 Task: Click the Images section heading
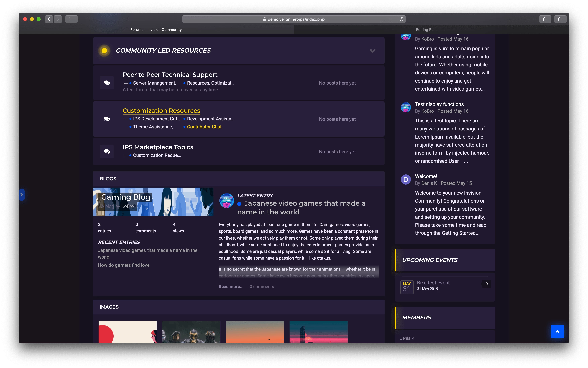point(109,307)
